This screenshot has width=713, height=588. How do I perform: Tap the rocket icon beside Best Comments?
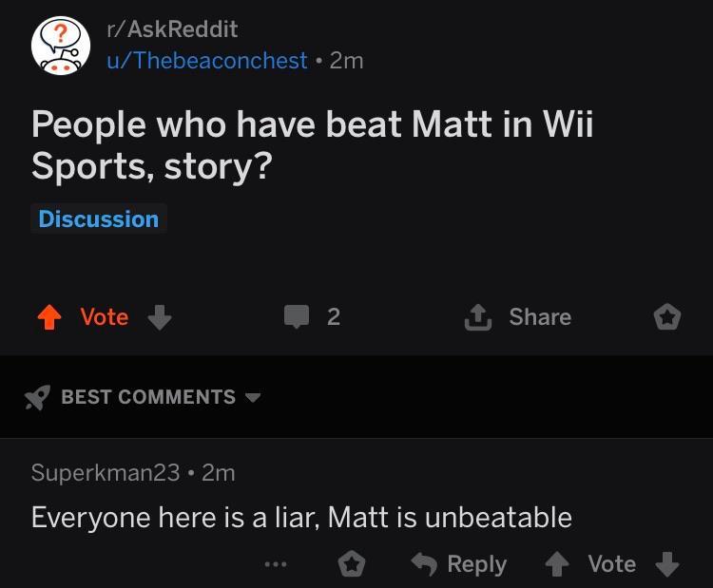coord(37,397)
